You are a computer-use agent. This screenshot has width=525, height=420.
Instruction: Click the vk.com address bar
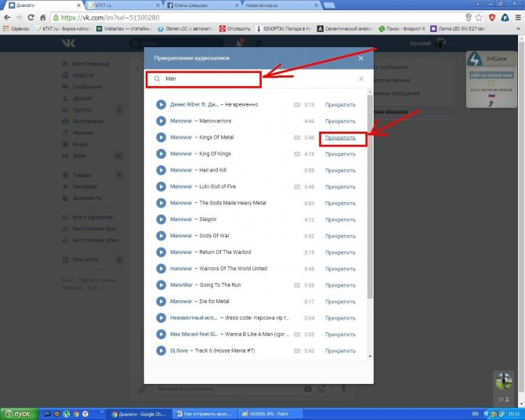258,18
